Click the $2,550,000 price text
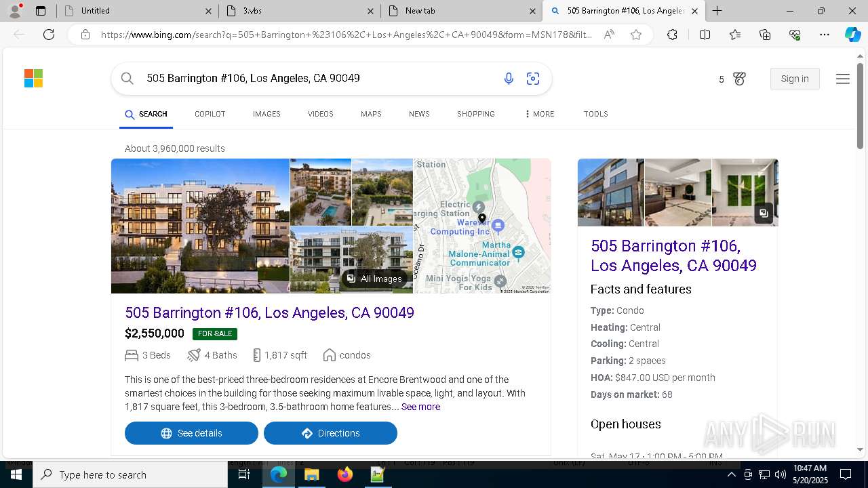 [155, 333]
